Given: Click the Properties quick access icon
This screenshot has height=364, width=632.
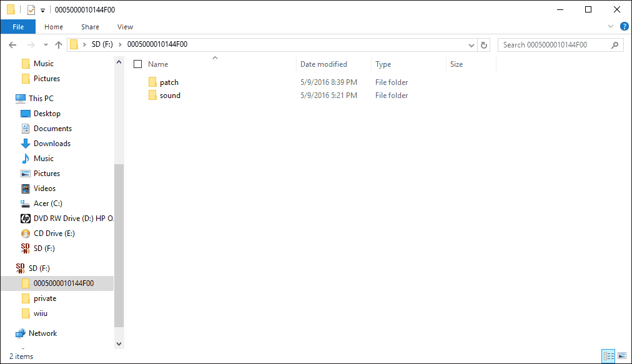Looking at the screenshot, I should 31,9.
